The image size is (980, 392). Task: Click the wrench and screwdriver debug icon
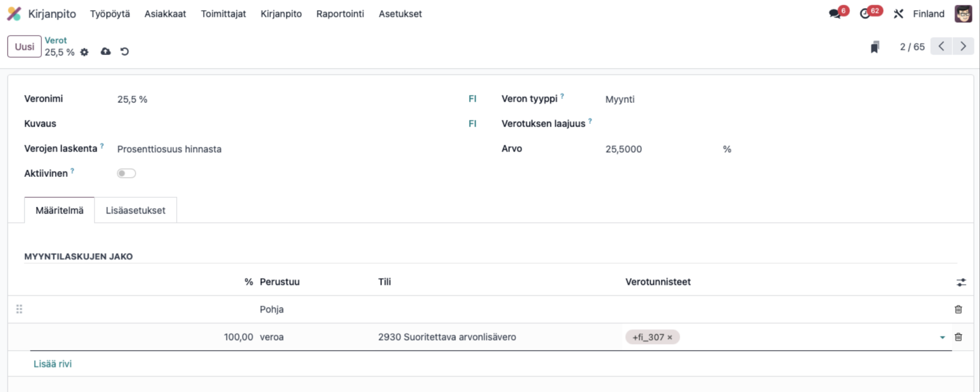898,14
